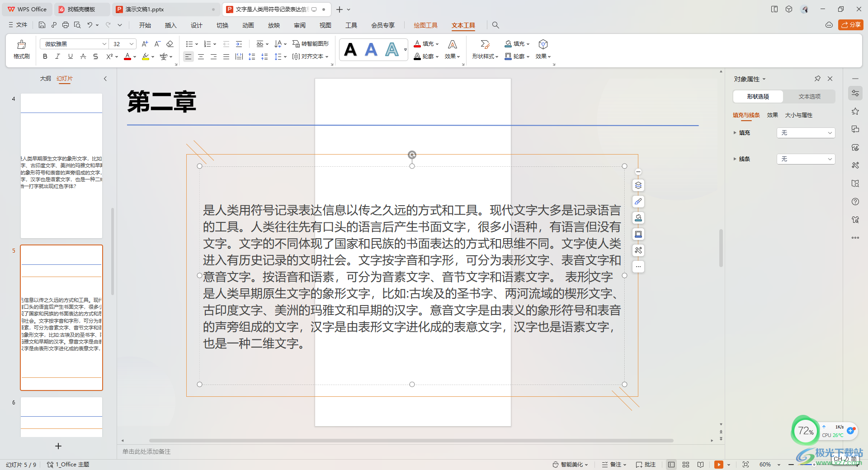Switch to the 绘图工具 Drawing Tools tab

click(x=425, y=25)
